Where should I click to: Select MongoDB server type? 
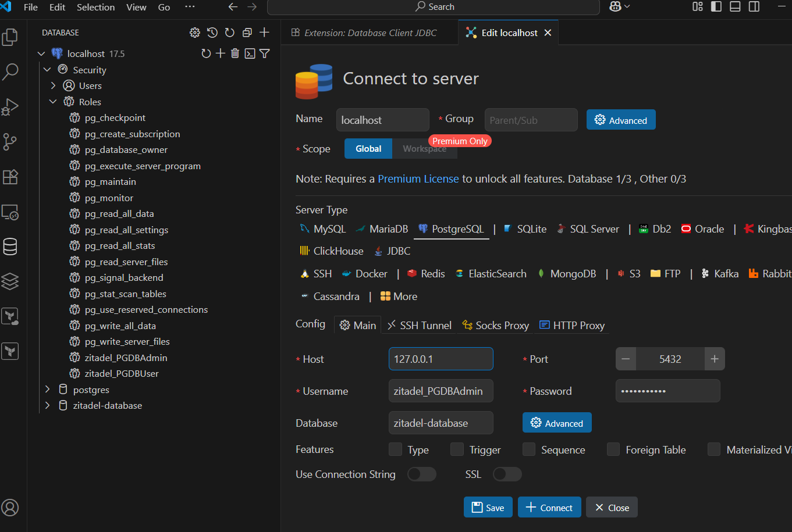pyautogui.click(x=567, y=274)
